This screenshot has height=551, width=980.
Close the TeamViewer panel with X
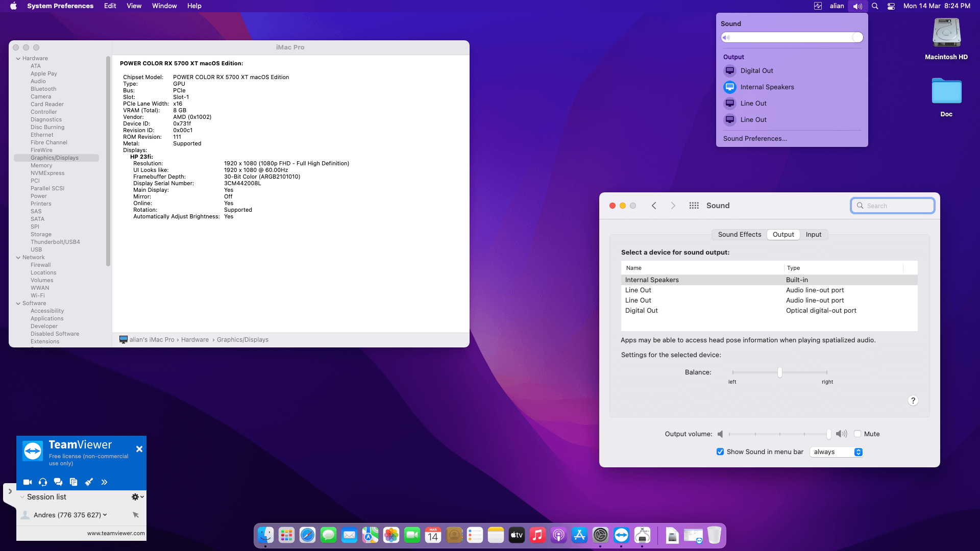[x=139, y=449]
